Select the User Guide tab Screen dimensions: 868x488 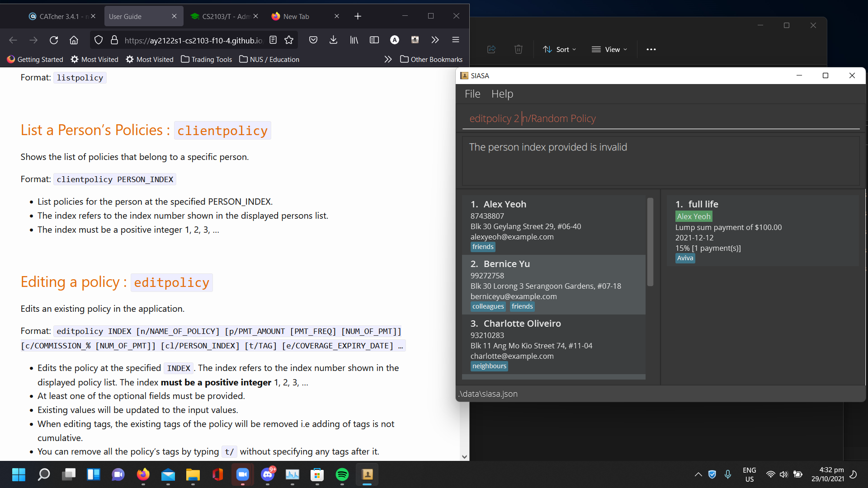pyautogui.click(x=125, y=16)
